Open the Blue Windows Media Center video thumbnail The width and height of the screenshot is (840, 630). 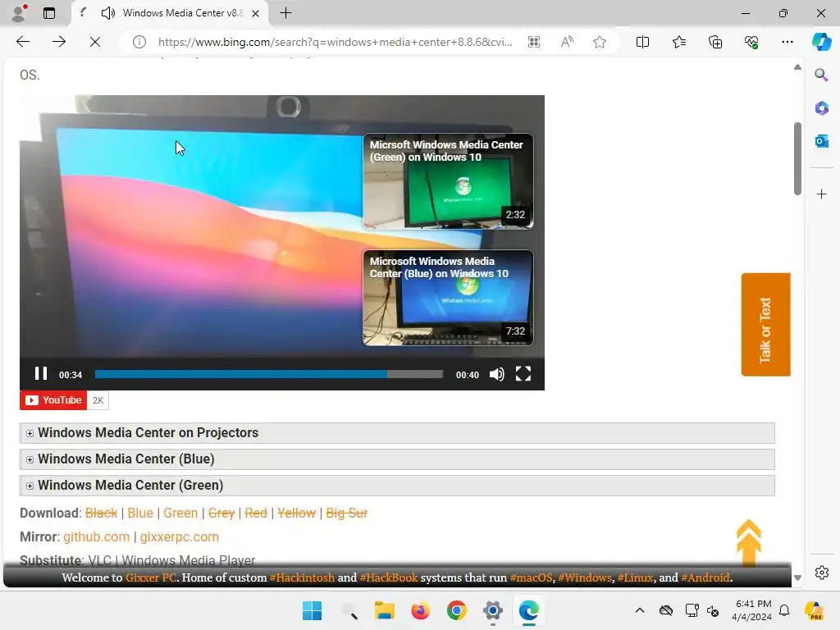tap(448, 298)
